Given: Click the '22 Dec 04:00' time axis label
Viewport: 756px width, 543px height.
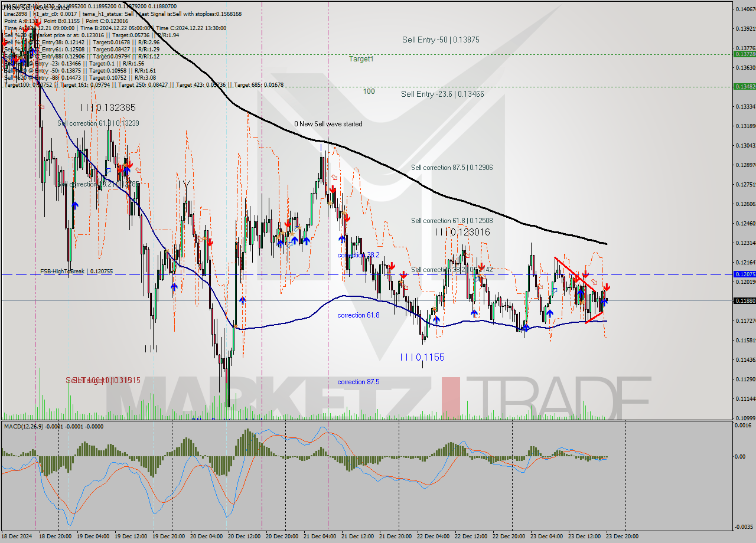Looking at the screenshot, I should pyautogui.click(x=434, y=536).
